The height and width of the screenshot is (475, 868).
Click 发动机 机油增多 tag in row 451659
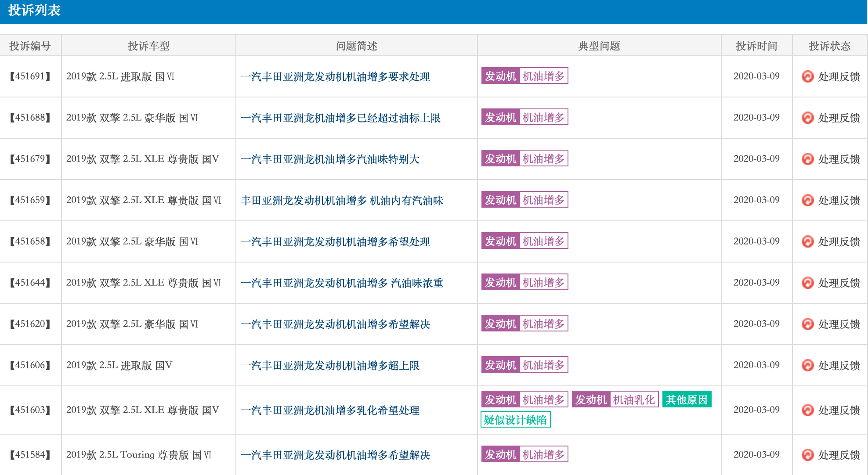point(524,200)
